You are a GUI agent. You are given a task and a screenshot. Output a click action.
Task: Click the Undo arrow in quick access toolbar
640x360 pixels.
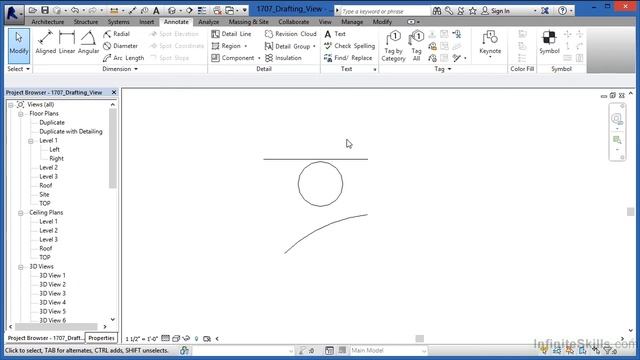[74, 11]
